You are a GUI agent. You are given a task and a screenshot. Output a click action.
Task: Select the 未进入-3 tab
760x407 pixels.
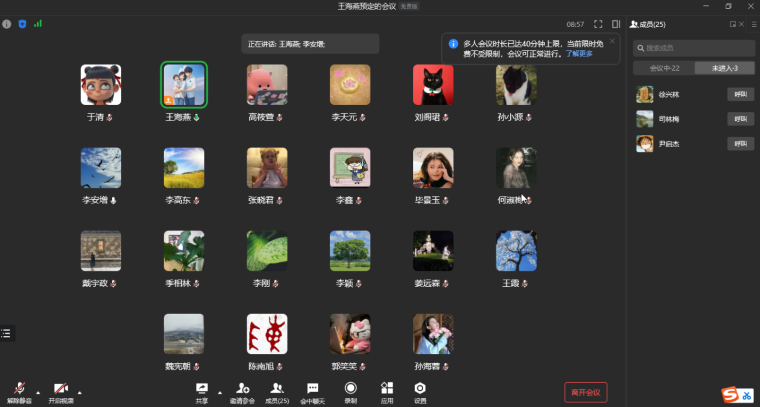pos(725,68)
